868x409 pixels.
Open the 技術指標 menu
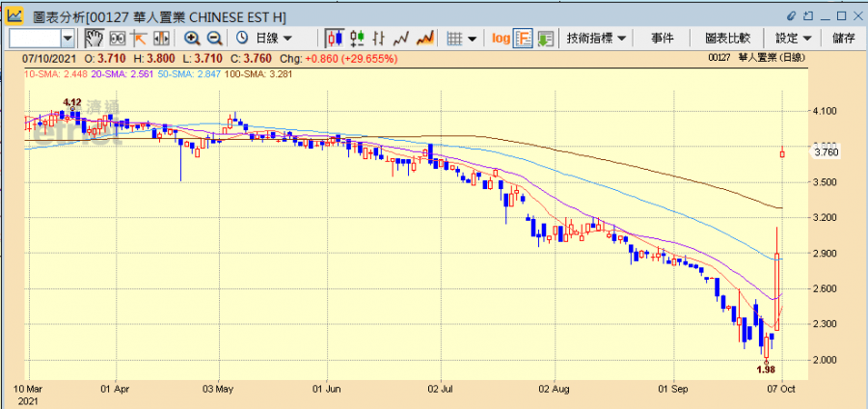(x=595, y=38)
